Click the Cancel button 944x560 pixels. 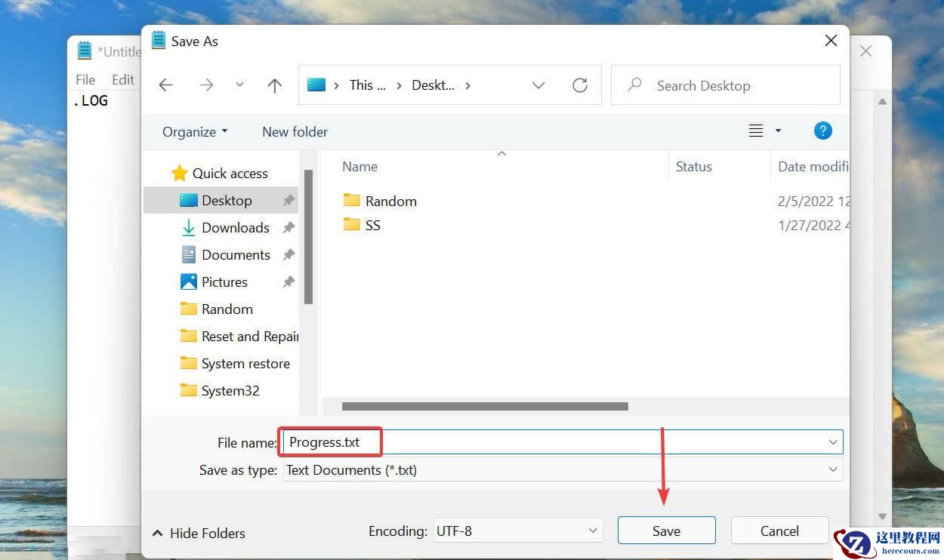tap(779, 531)
